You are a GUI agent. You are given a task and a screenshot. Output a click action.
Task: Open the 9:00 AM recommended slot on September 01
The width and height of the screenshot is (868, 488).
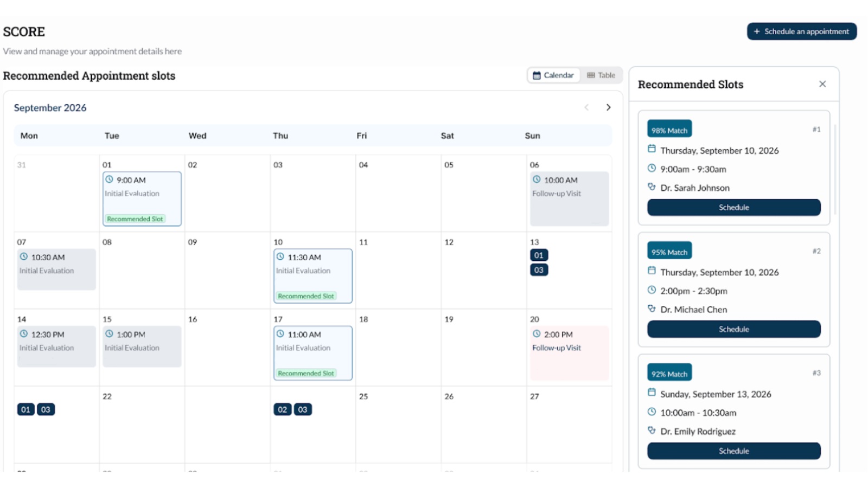coord(142,198)
